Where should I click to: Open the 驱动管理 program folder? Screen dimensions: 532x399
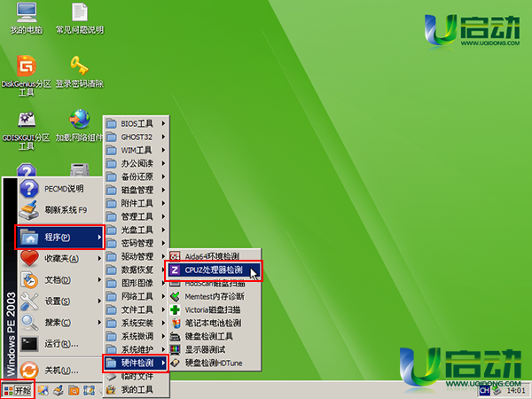pyautogui.click(x=136, y=256)
